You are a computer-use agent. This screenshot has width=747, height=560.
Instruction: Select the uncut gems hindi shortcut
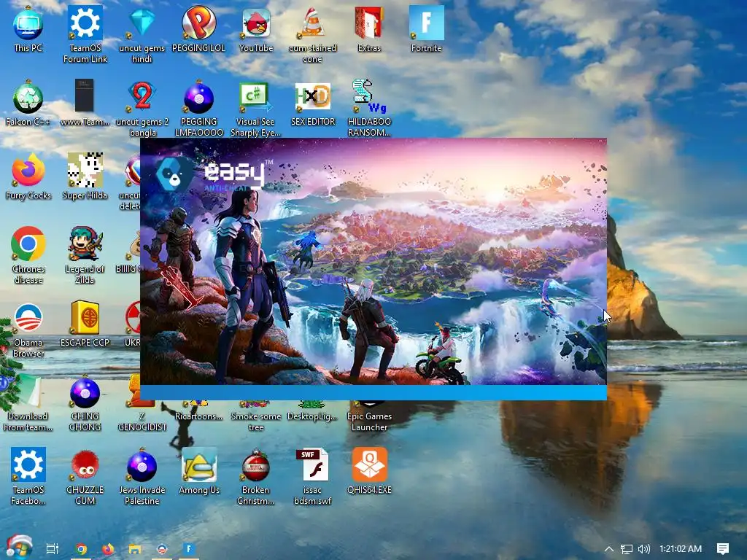pyautogui.click(x=142, y=34)
